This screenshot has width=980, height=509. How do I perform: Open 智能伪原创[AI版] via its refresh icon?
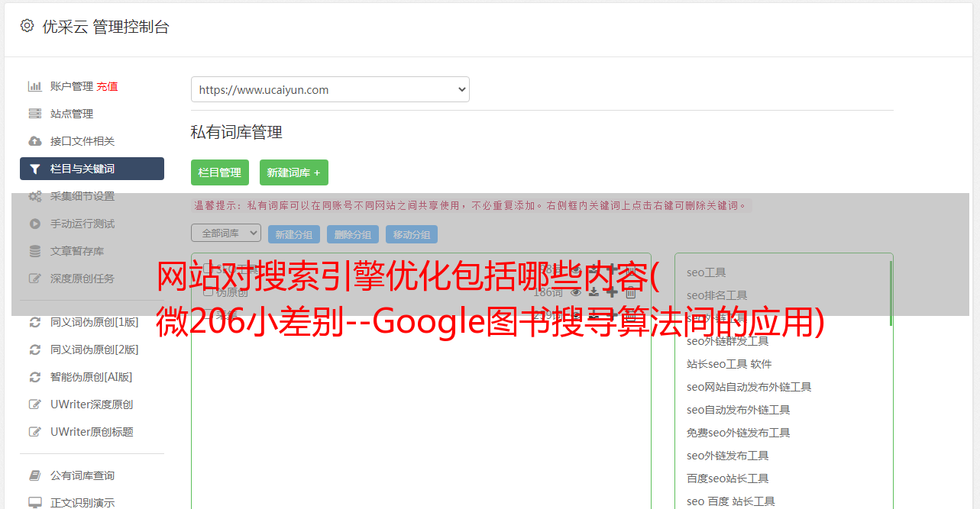click(35, 377)
